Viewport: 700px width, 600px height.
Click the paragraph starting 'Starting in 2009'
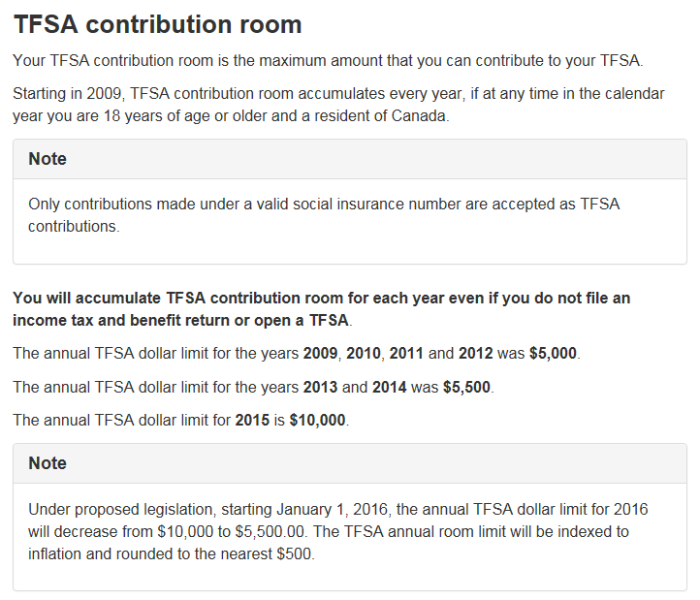pyautogui.click(x=338, y=105)
